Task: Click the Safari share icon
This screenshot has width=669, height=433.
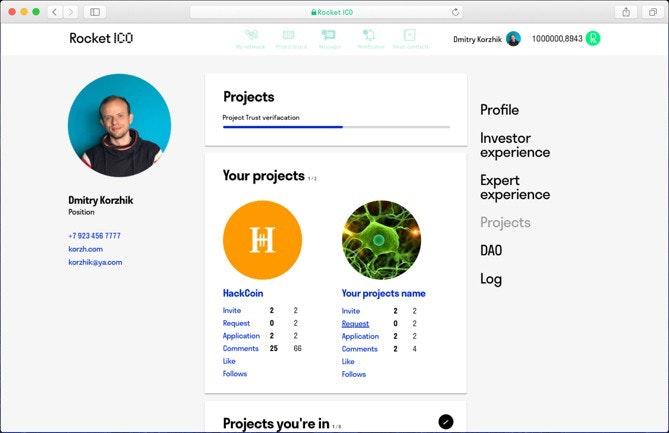Action: point(626,12)
